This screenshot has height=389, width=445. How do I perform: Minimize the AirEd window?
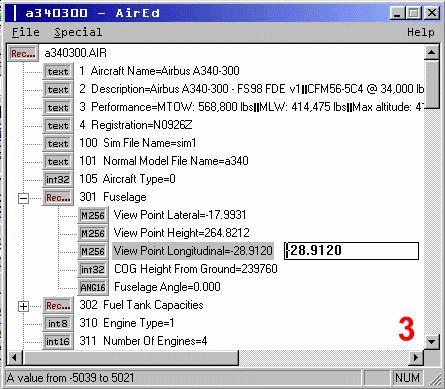397,13
